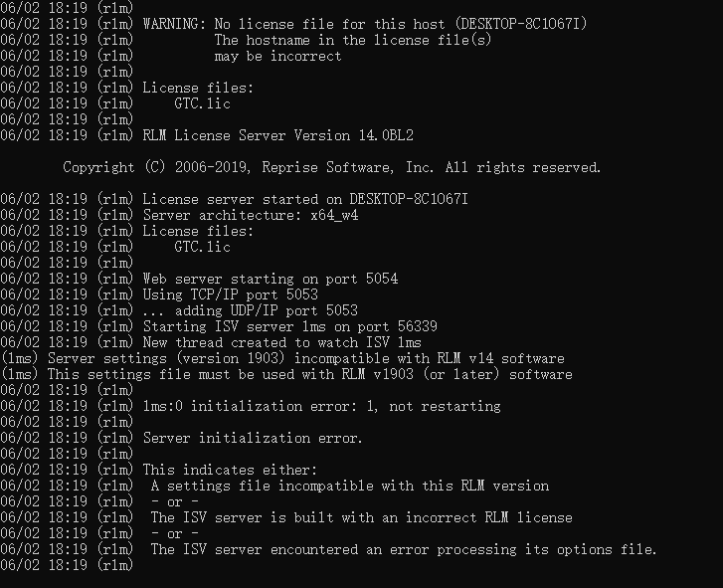Click the Using TCP/IP port 5053 line
723x588 pixels.
point(159,294)
